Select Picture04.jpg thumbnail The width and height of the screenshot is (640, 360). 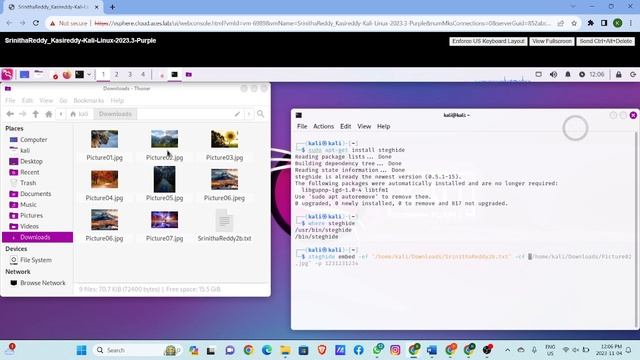104,180
